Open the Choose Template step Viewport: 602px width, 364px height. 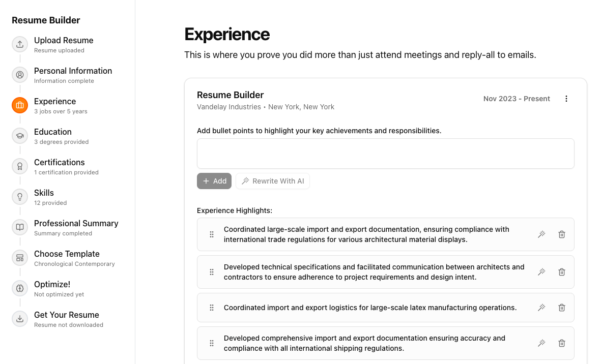click(74, 259)
